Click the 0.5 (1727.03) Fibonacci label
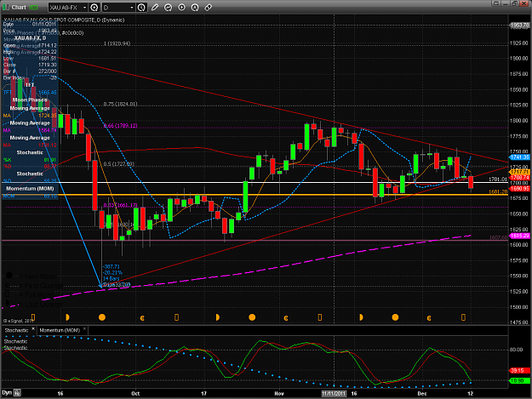 pos(119,164)
